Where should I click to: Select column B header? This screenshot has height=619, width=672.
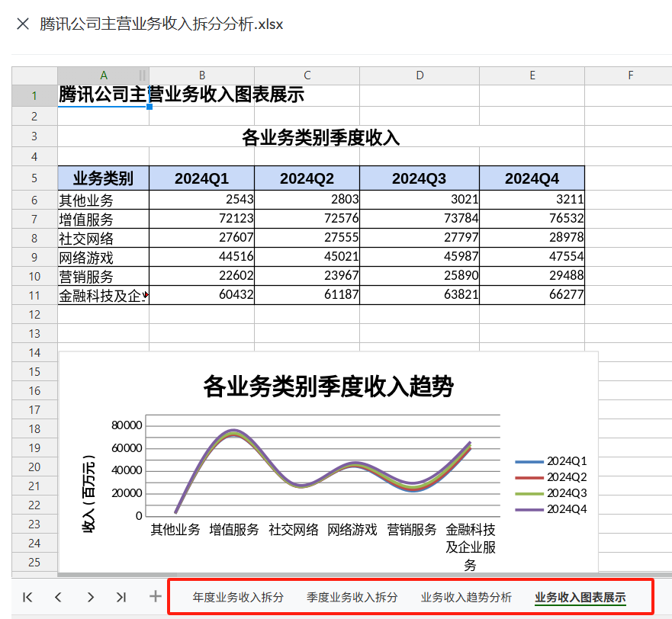pos(202,75)
